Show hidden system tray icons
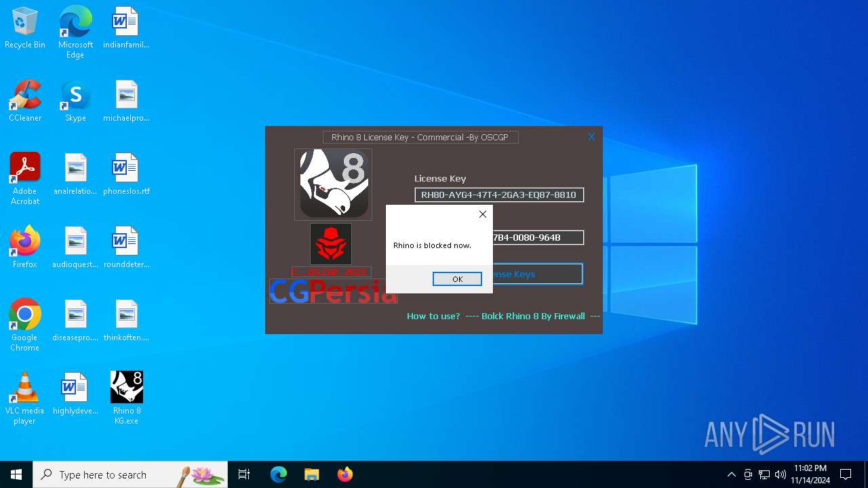 731,474
